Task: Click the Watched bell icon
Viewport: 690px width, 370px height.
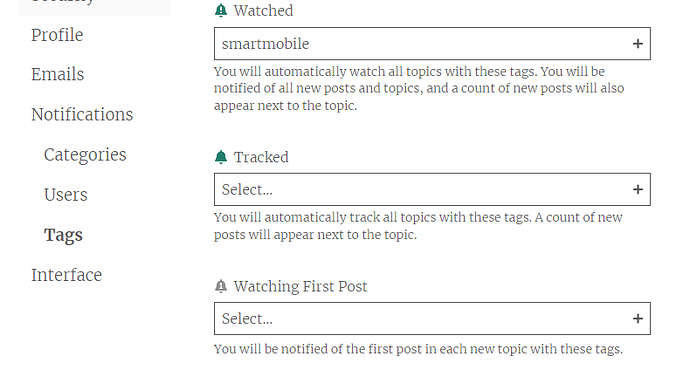Action: [221, 10]
